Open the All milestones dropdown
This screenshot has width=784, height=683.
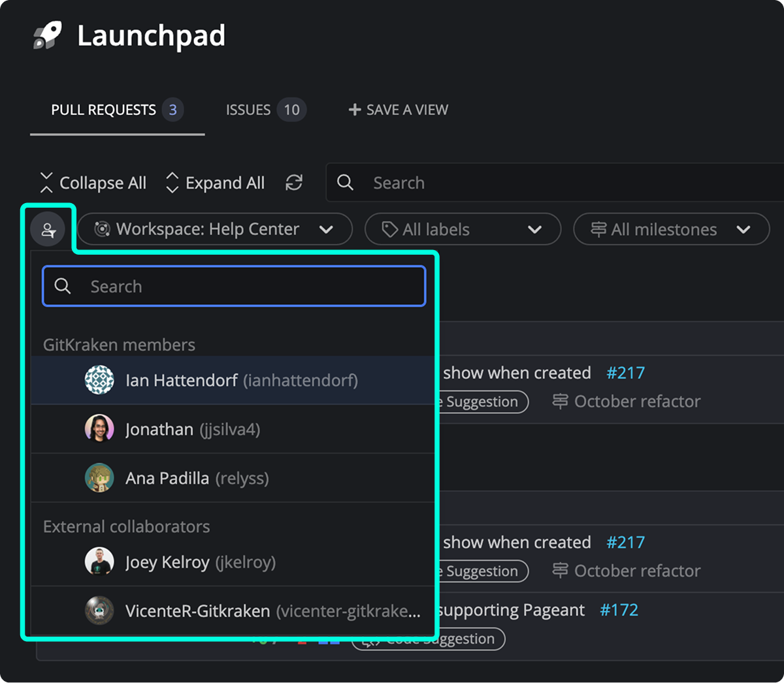pyautogui.click(x=671, y=229)
